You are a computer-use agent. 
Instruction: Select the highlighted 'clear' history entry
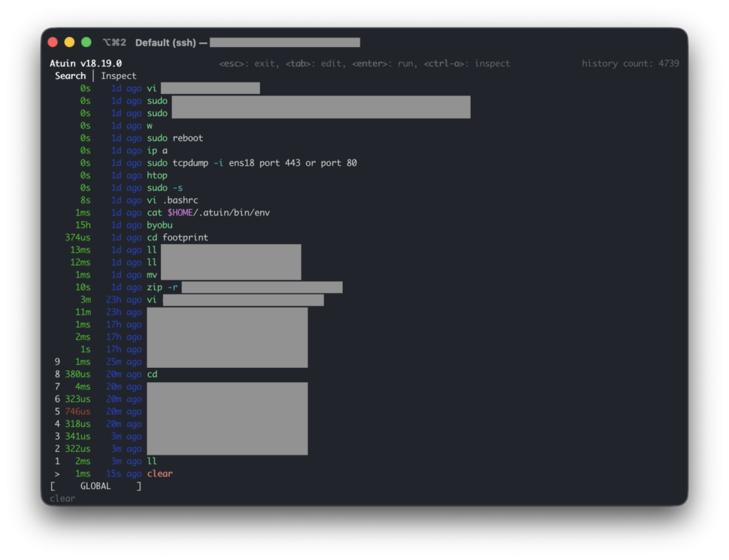click(160, 474)
